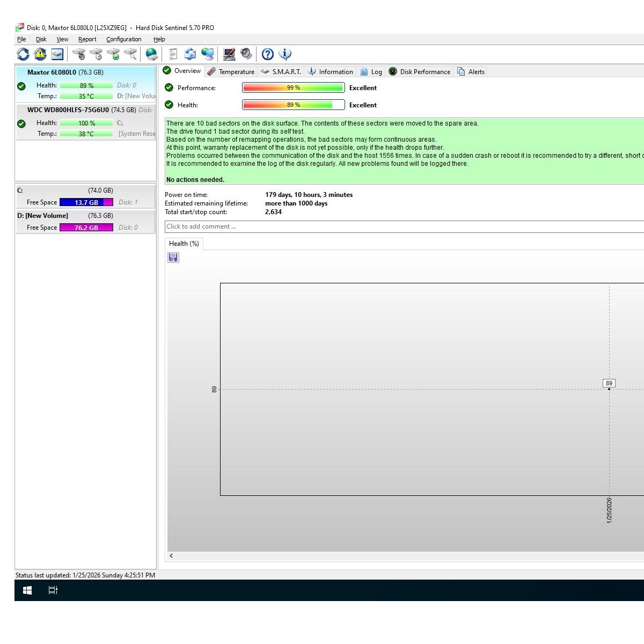Click the D: New Volume free space bar

click(x=86, y=228)
